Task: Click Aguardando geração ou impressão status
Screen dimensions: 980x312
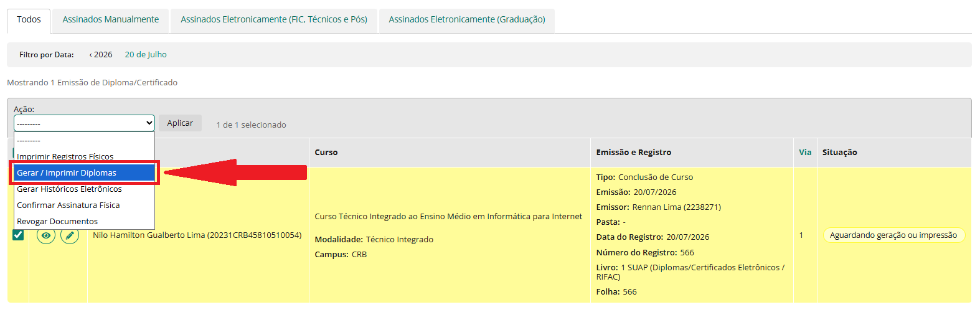Action: pyautogui.click(x=893, y=235)
